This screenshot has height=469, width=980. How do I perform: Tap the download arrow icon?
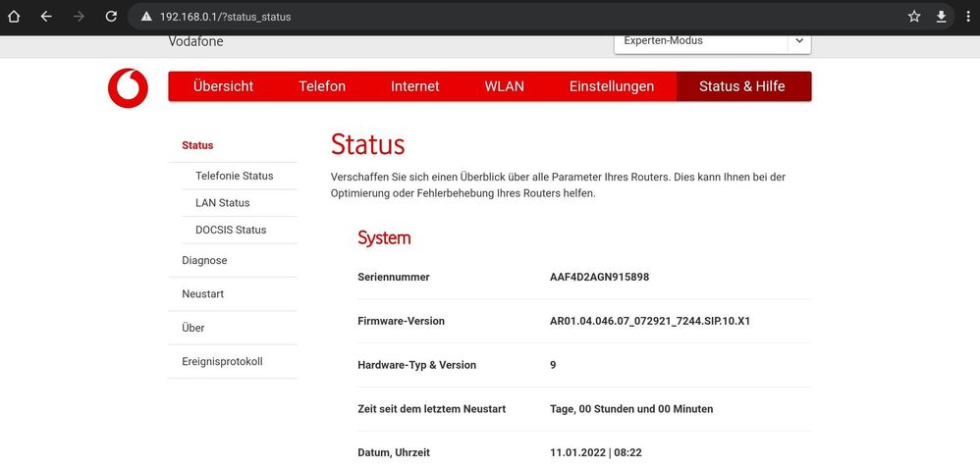coord(942,17)
